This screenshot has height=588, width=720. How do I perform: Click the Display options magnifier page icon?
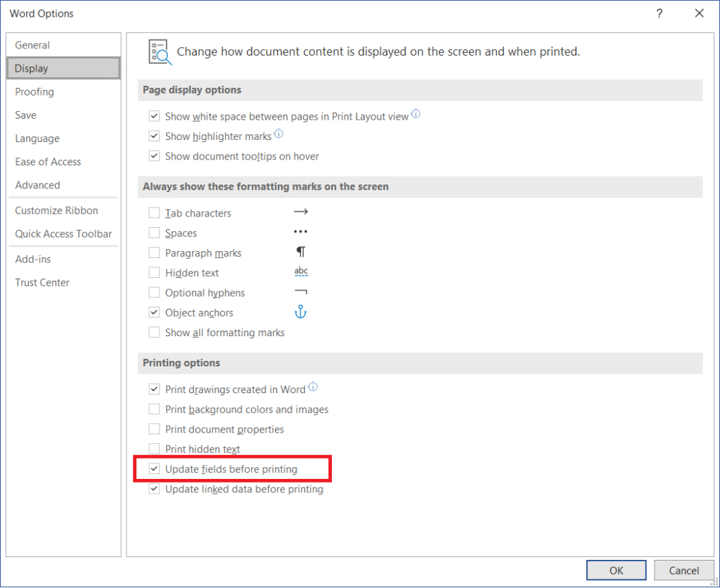click(160, 52)
